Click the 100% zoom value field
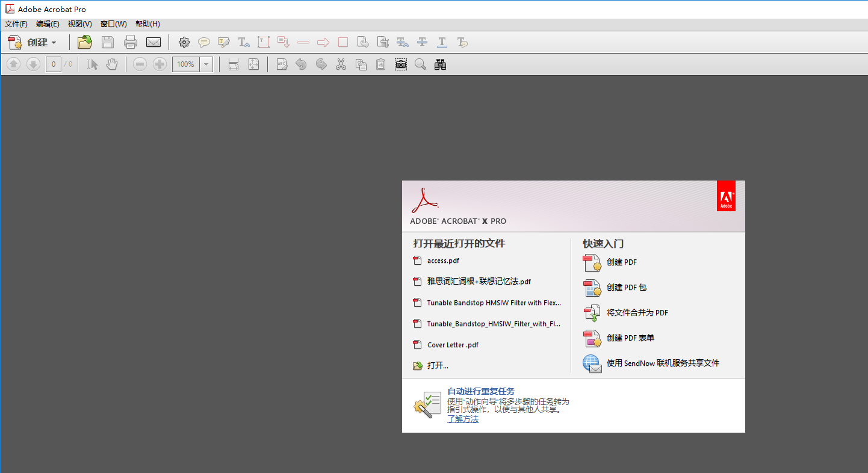The image size is (868, 473). coord(186,64)
